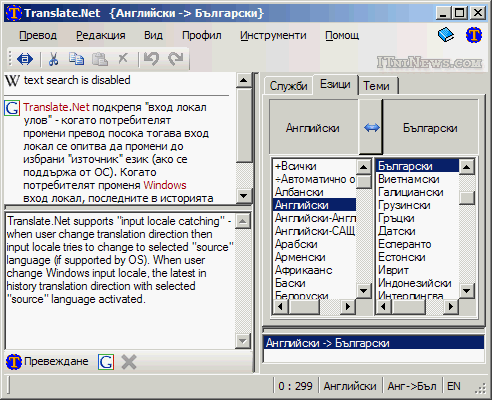
Task: Select Автоматично in source language list
Action: 314,179
